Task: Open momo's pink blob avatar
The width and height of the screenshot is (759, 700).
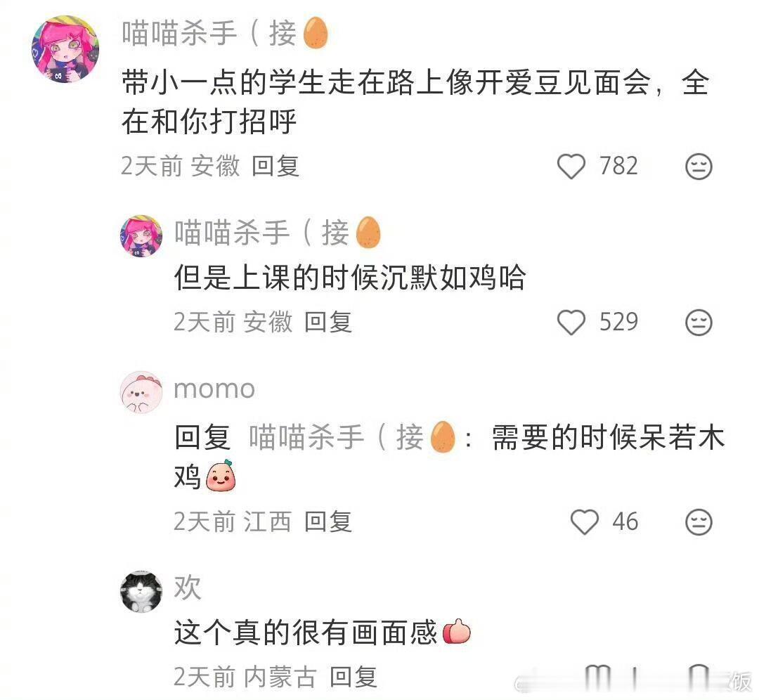Action: [x=141, y=393]
